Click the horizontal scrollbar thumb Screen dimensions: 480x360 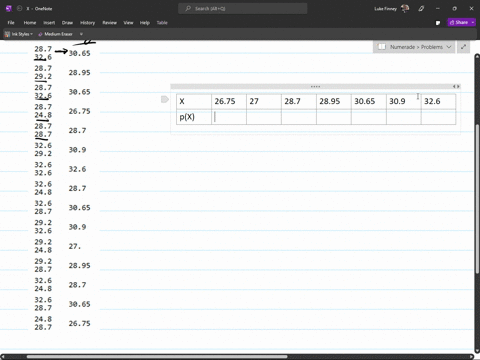coord(157,357)
